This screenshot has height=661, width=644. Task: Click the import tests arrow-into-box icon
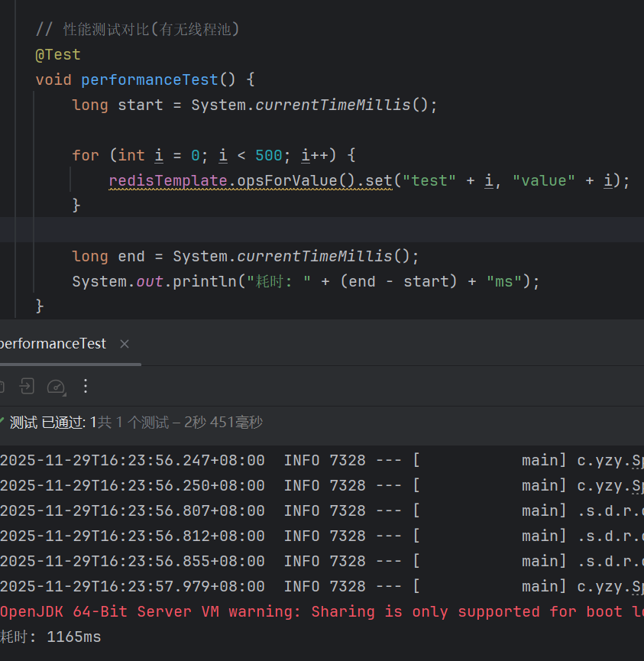coord(27,386)
